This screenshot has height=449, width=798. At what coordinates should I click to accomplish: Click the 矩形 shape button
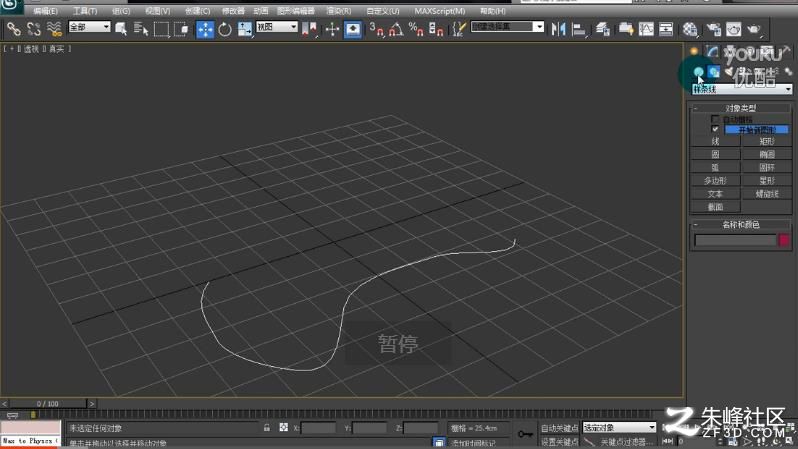pyautogui.click(x=766, y=141)
